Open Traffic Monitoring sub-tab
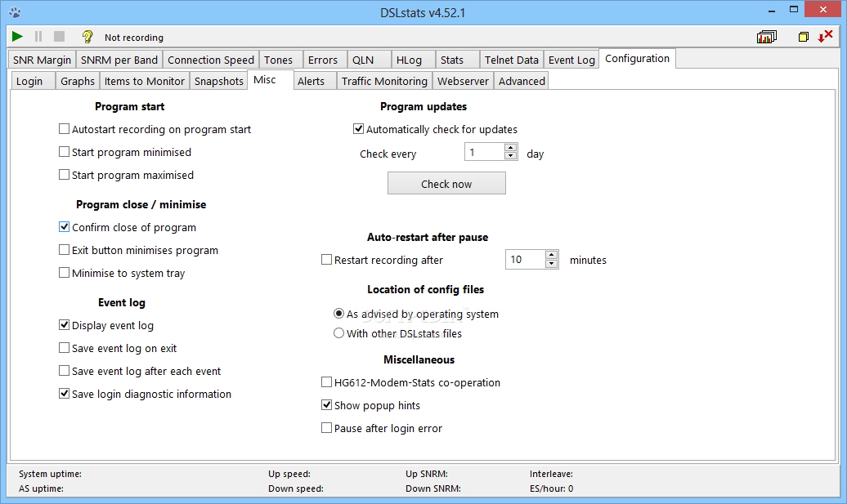 384,81
